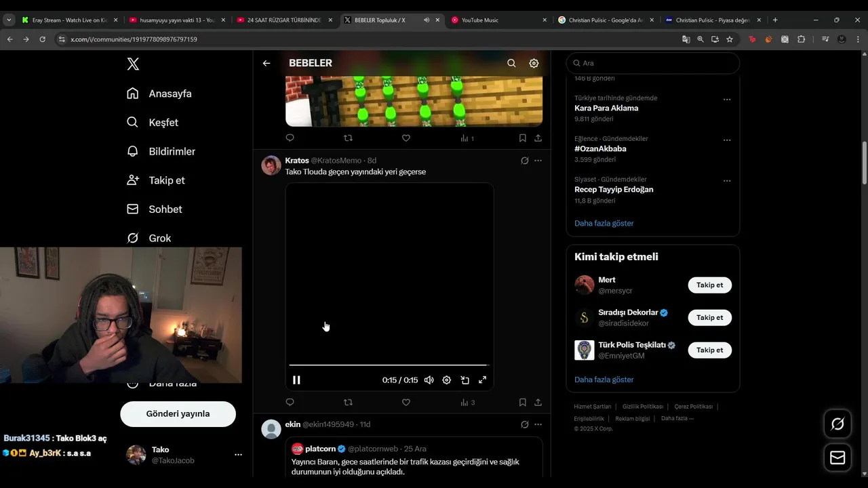This screenshot has width=868, height=488.
Task: Toggle picture-in-picture for the video
Action: pyautogui.click(x=465, y=380)
